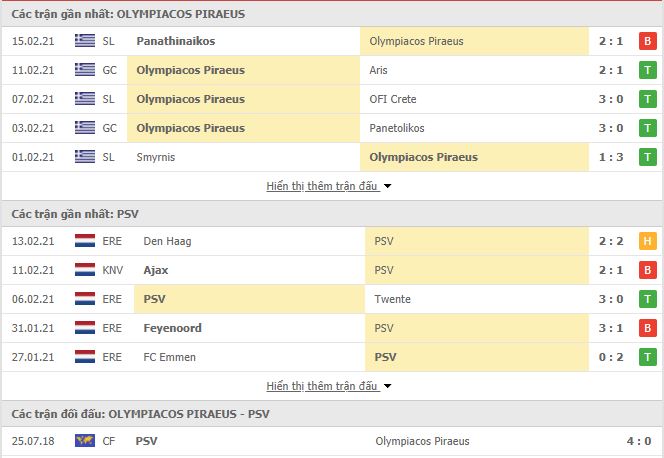
Task: Click the green T badge for FC Emmen match
Action: coord(647,357)
